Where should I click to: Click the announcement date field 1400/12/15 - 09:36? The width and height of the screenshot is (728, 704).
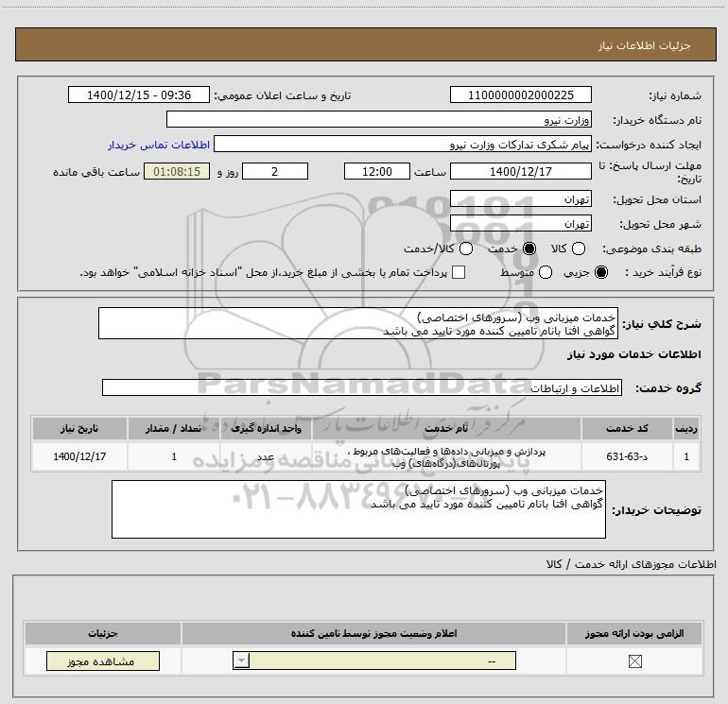click(x=139, y=95)
